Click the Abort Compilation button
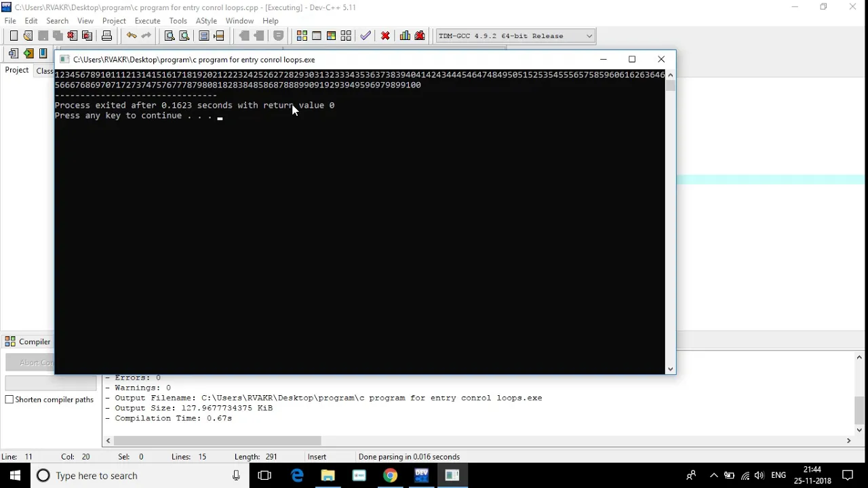Image resolution: width=868 pixels, height=488 pixels. coord(31,363)
